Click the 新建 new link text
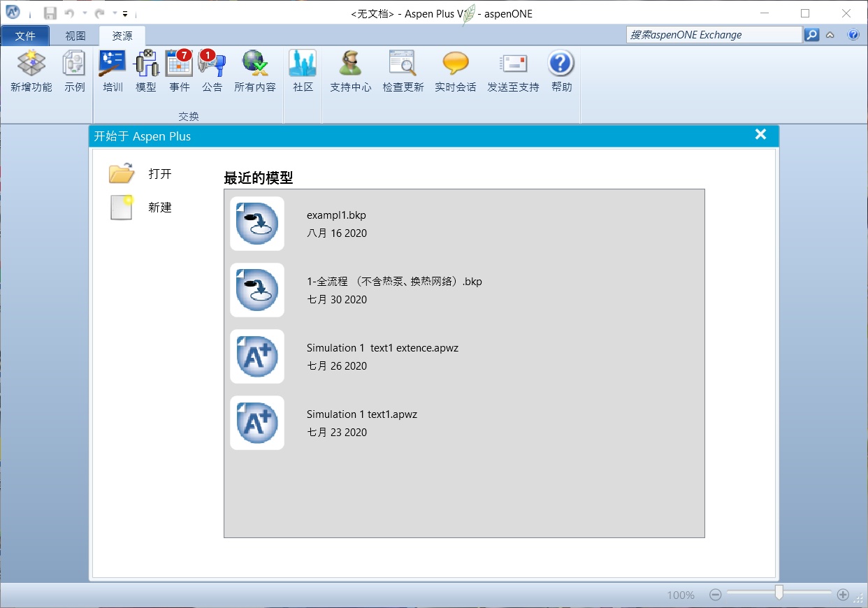 tap(160, 208)
